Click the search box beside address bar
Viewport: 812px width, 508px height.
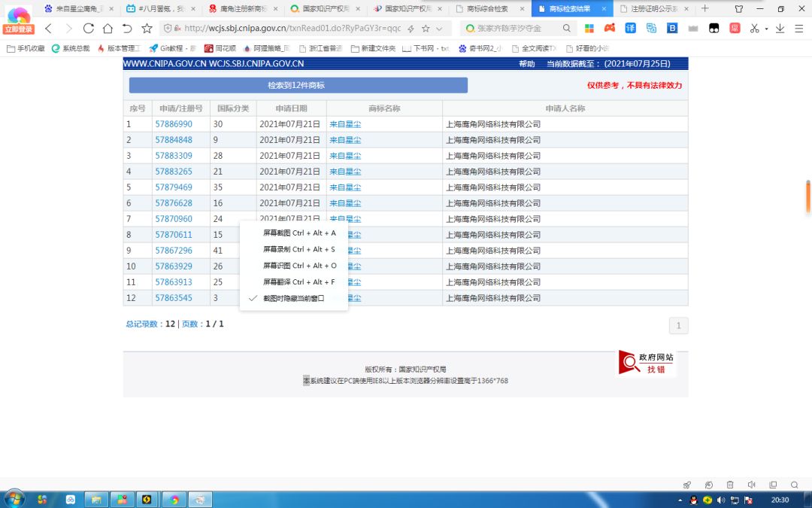(513, 29)
